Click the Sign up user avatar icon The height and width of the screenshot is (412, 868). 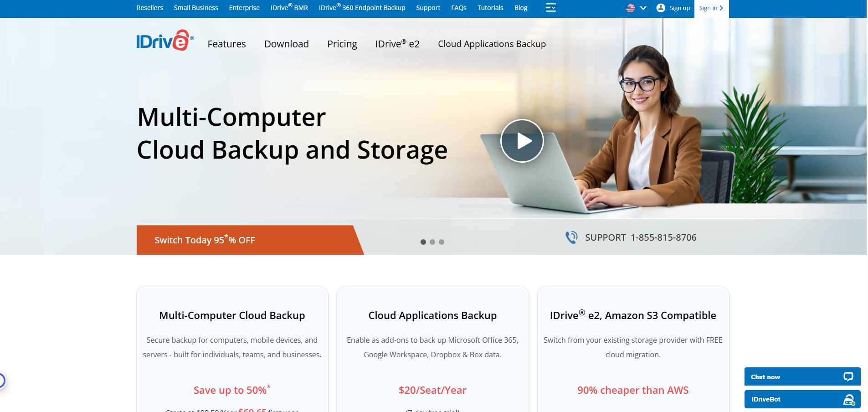click(x=661, y=8)
